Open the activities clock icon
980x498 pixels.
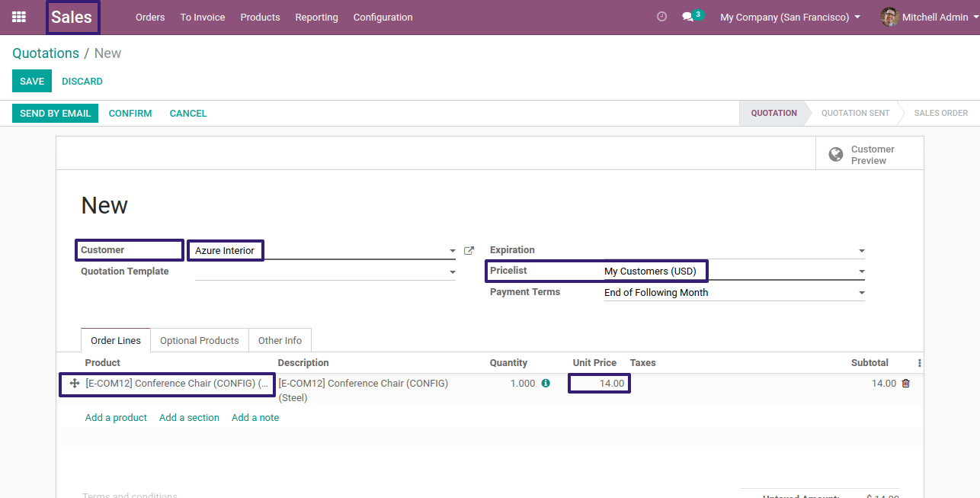[661, 17]
